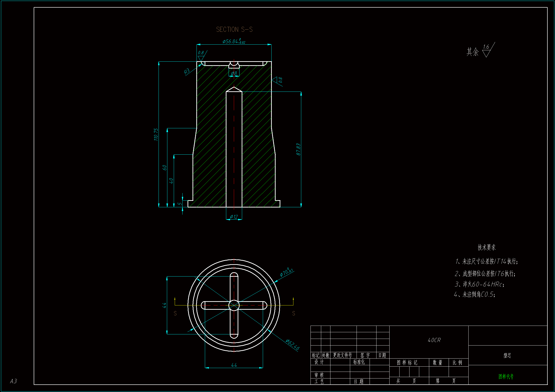Screen dimensions: 555x392
Task: Select the 40CR material cell
Action: pos(434,340)
